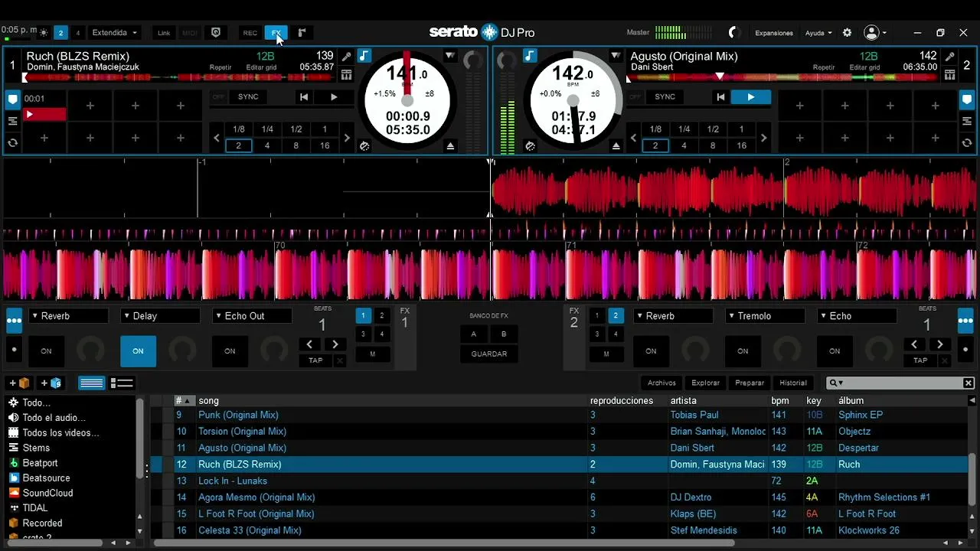Open deck 1 stem pads grid icon
The height and width of the screenshot is (551, 980).
pyautogui.click(x=347, y=75)
